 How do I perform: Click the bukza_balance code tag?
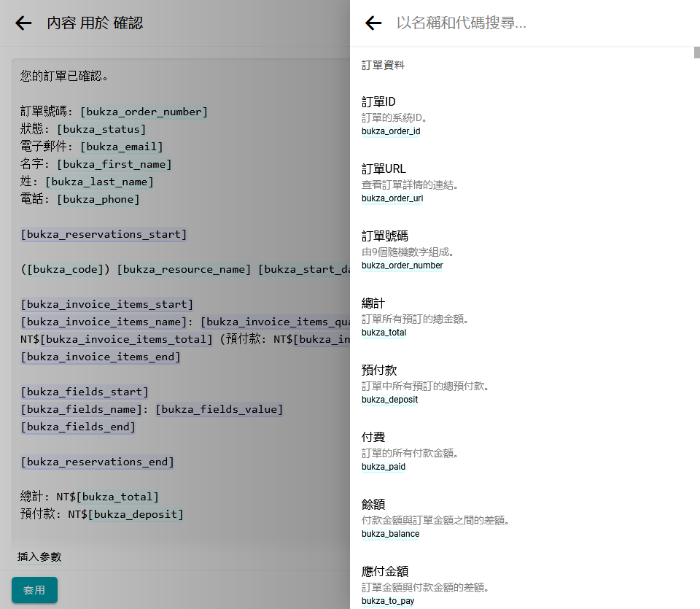click(x=391, y=534)
